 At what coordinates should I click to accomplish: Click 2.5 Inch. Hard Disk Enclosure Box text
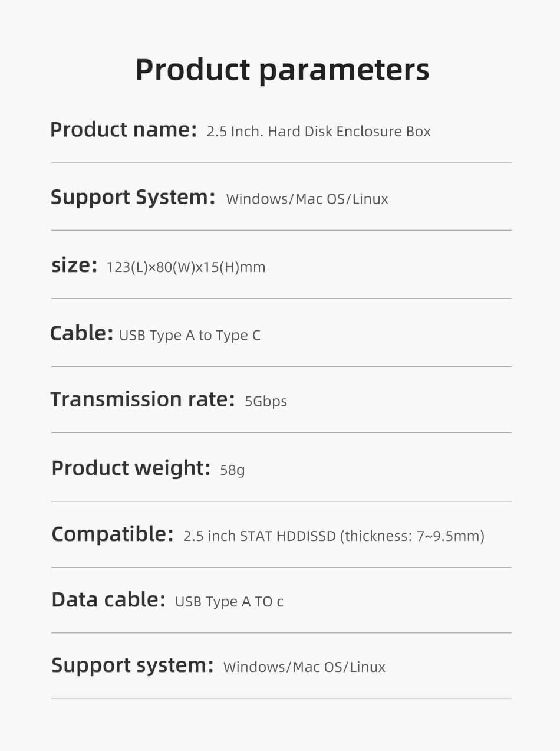click(x=319, y=132)
